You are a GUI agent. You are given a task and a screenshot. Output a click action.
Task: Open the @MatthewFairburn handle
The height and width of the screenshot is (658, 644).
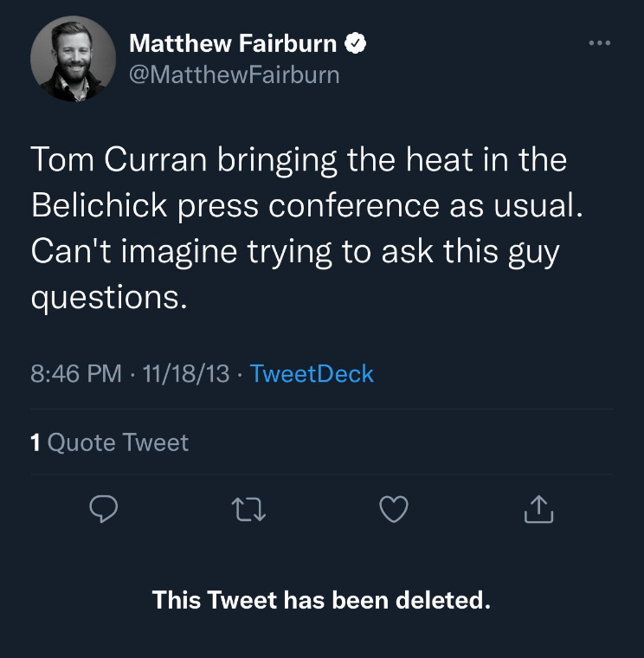[x=234, y=74]
